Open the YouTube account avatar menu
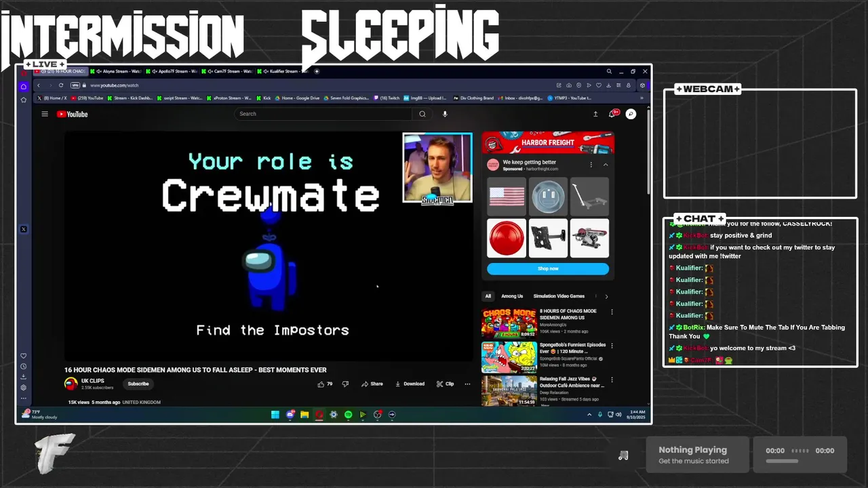This screenshot has width=868, height=488. (x=631, y=114)
